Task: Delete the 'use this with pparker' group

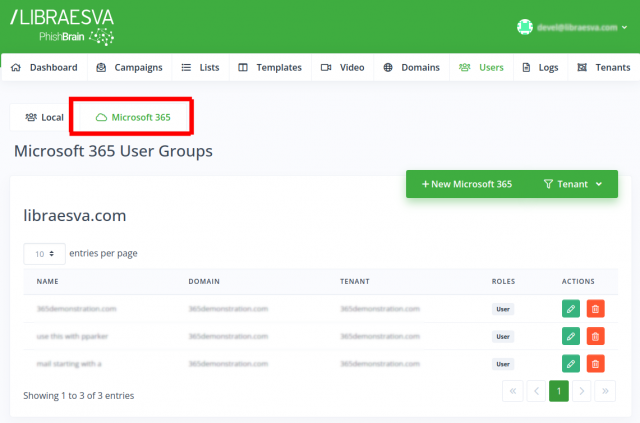Action: 596,336
